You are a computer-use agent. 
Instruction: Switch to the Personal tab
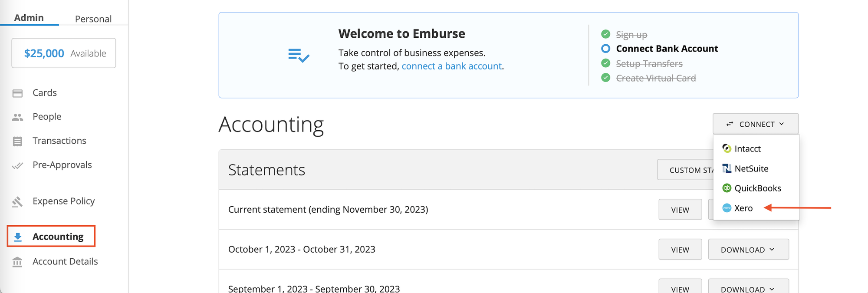[93, 19]
